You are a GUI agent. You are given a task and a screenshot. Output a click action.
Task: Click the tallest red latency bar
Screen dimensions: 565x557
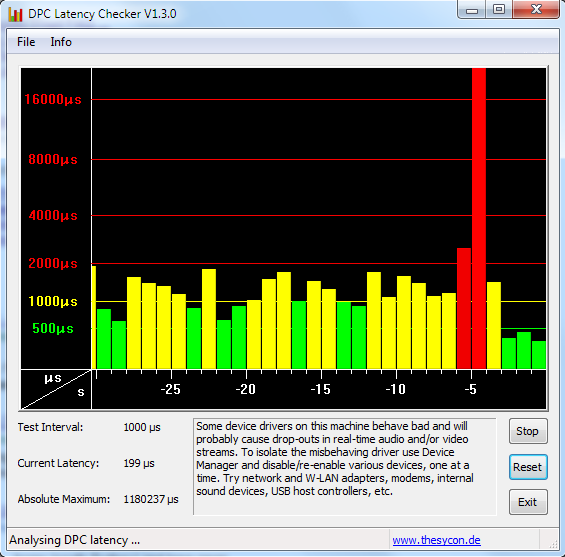click(479, 218)
